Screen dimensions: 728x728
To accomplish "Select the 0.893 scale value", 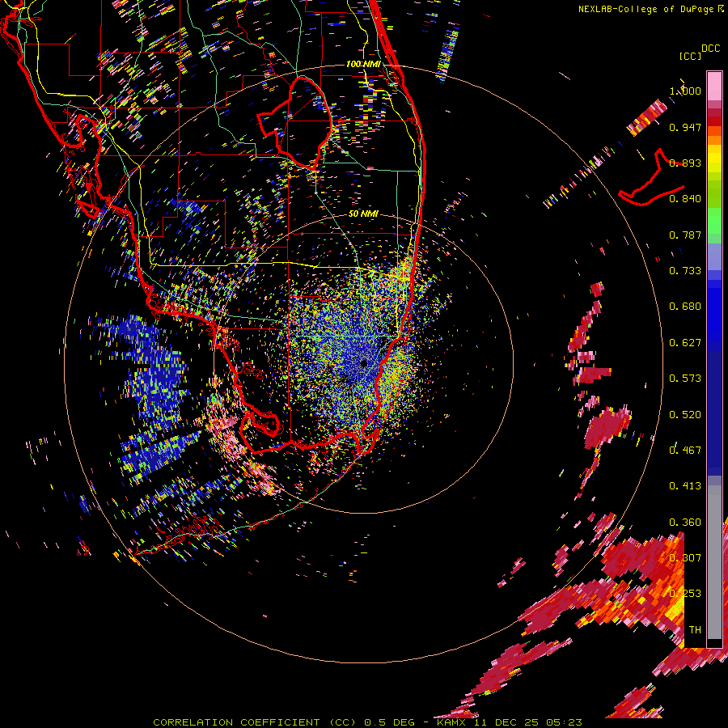I will (x=685, y=163).
